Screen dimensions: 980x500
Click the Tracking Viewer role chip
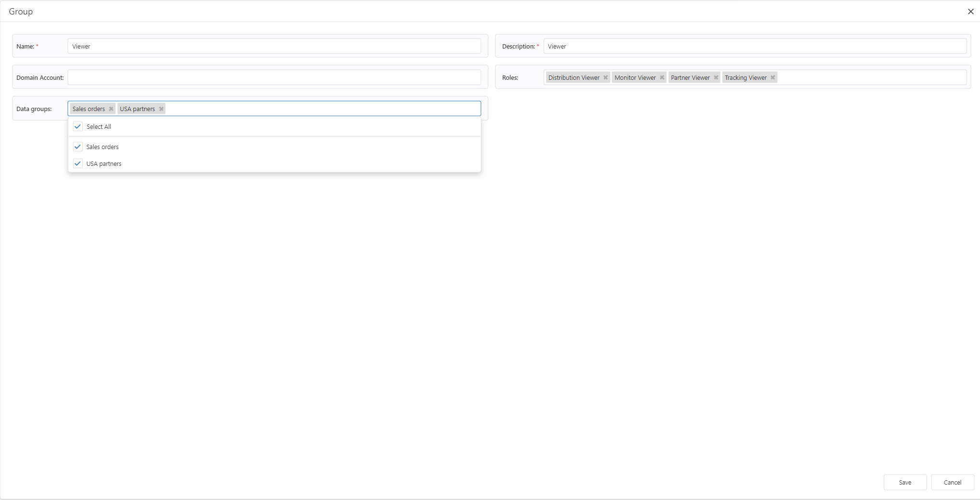(x=745, y=78)
